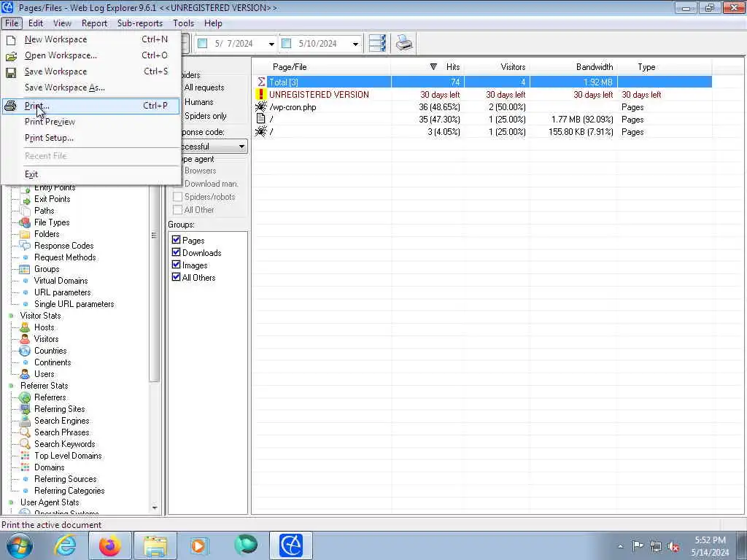Open the Edit menu
This screenshot has width=747, height=560.
35,23
